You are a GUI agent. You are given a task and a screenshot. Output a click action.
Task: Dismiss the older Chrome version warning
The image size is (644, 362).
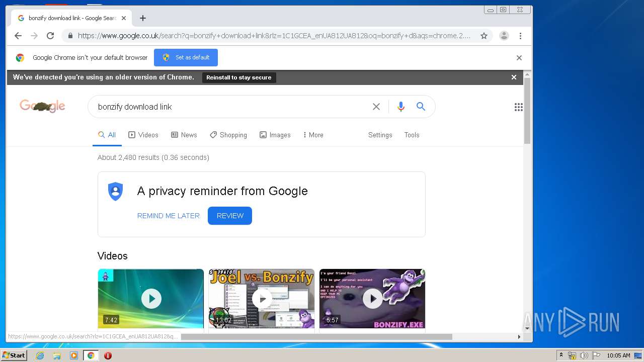[514, 77]
